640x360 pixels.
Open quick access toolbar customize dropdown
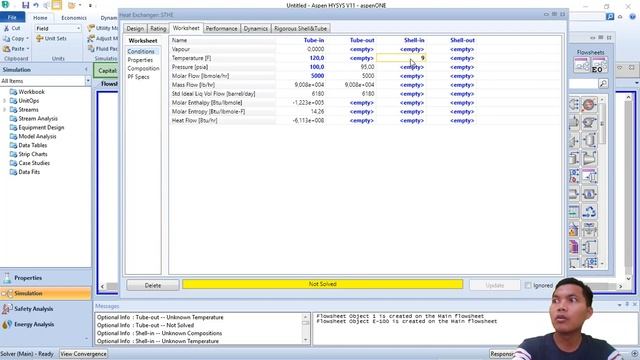90,5
